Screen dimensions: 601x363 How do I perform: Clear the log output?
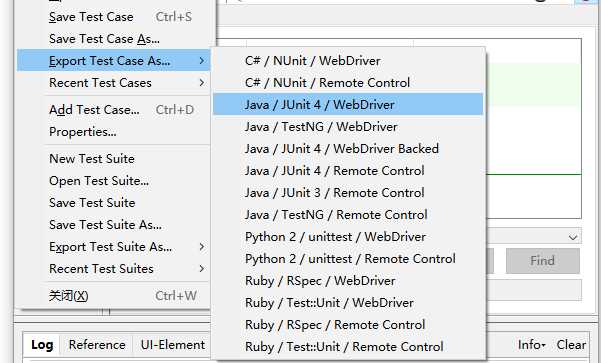(x=571, y=345)
